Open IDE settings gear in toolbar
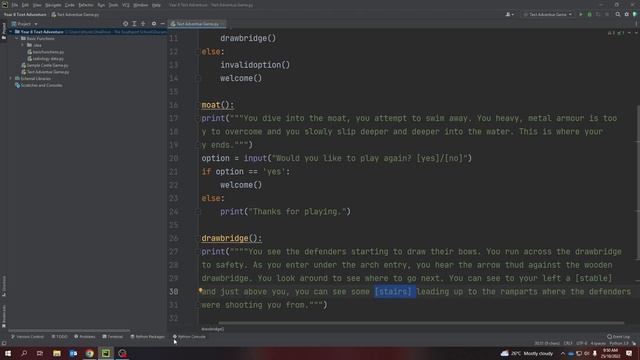Image resolution: width=640 pixels, height=360 pixels. click(627, 14)
